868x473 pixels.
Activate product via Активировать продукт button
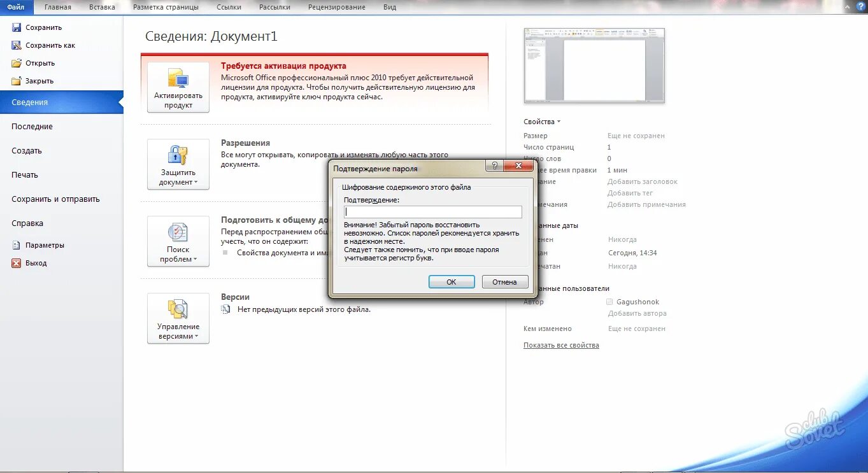[x=178, y=87]
